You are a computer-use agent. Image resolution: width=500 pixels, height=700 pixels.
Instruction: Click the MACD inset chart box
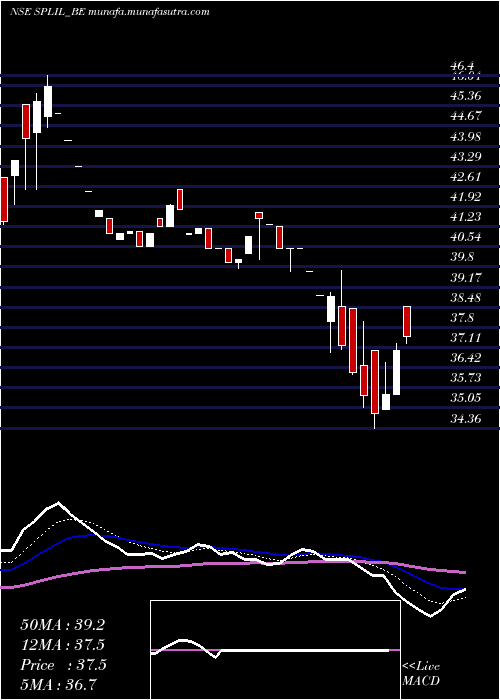[275, 650]
